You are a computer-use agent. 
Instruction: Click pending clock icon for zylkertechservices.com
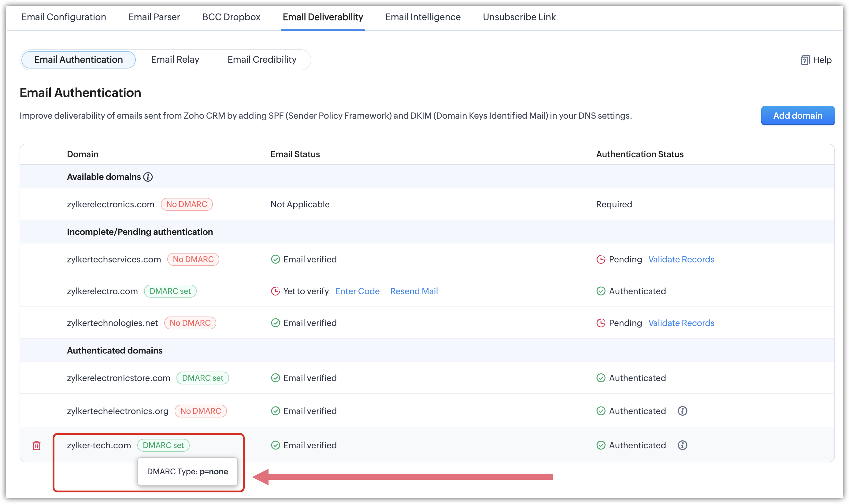tap(601, 259)
